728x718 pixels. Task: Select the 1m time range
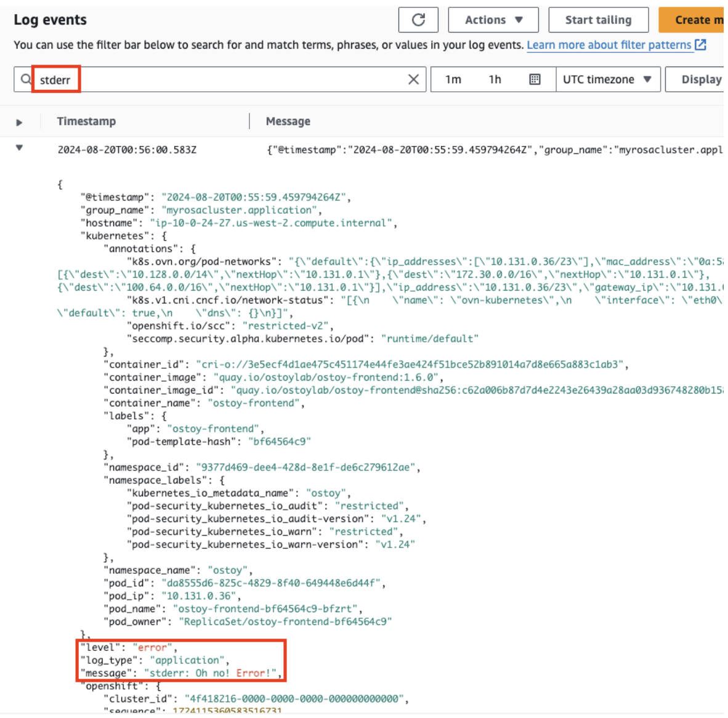click(x=453, y=79)
